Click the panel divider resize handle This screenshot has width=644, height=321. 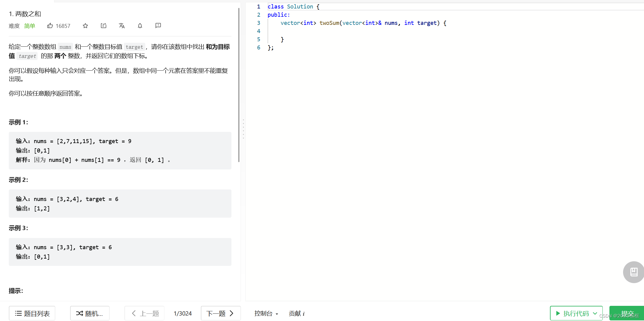243,129
